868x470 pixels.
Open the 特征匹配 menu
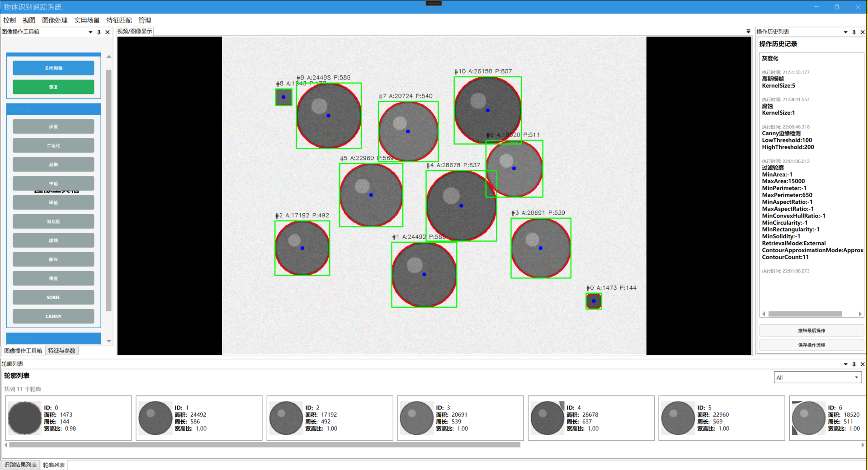coord(119,20)
